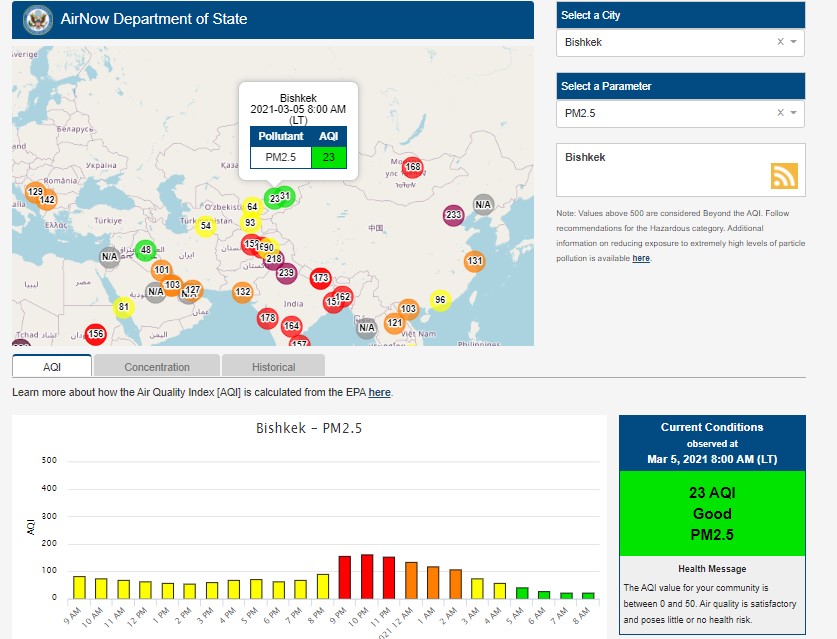Click the red 10 PM bar in chart
The image size is (837, 639).
click(x=367, y=576)
